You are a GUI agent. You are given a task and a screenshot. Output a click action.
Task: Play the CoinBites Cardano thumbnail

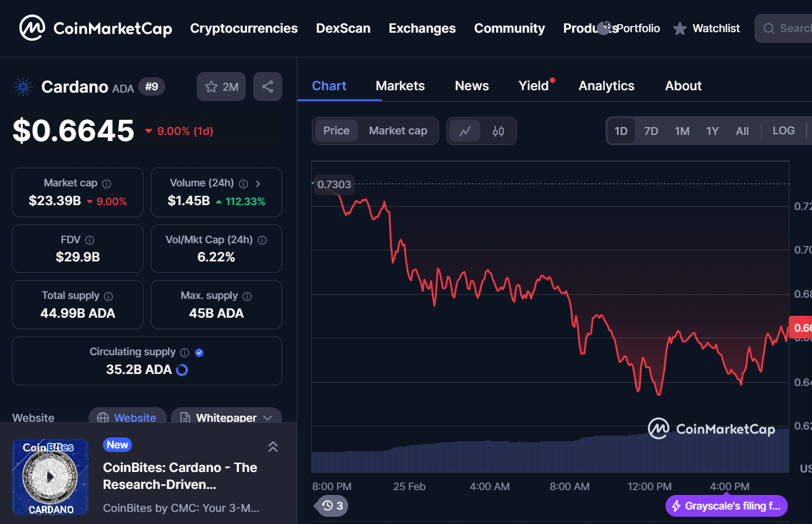(x=50, y=477)
